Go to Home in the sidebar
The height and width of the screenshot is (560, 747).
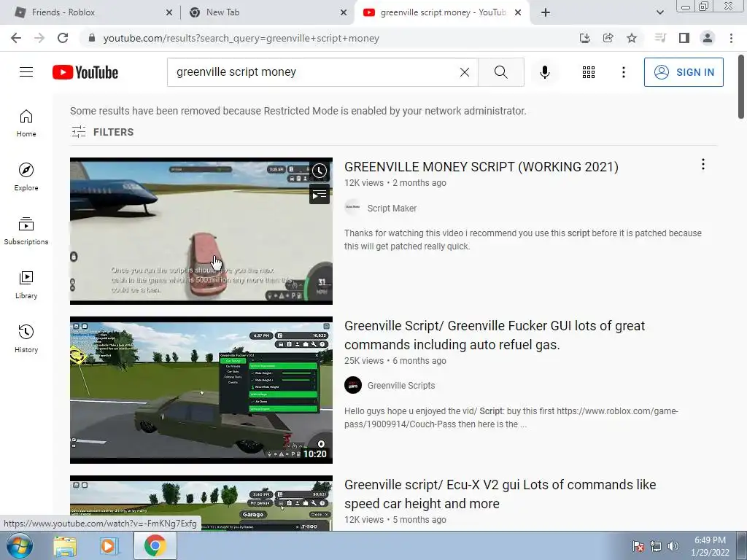pyautogui.click(x=26, y=123)
